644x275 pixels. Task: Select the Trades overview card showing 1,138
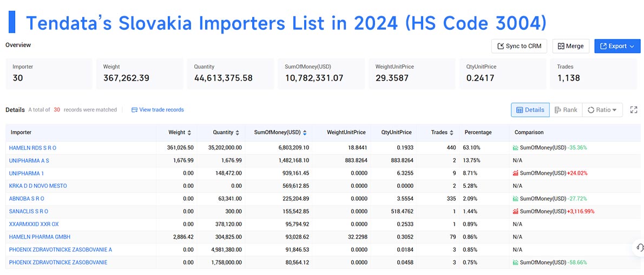(x=595, y=74)
